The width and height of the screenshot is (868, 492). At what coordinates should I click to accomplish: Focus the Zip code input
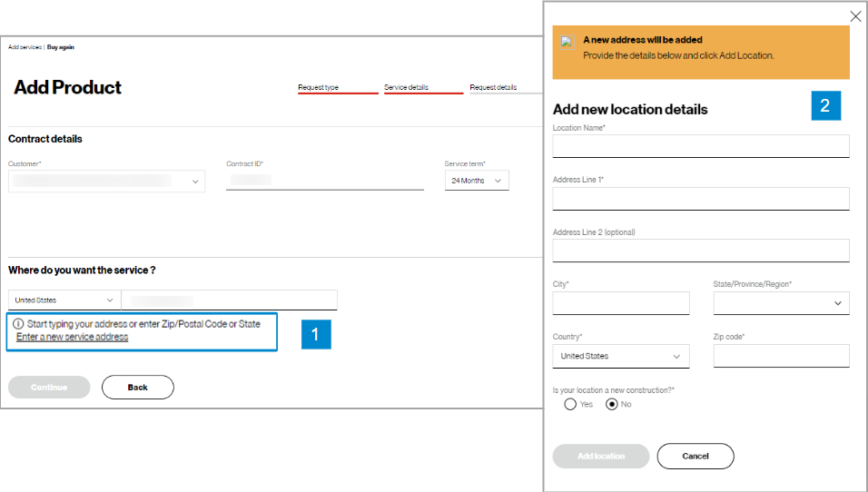pyautogui.click(x=781, y=356)
